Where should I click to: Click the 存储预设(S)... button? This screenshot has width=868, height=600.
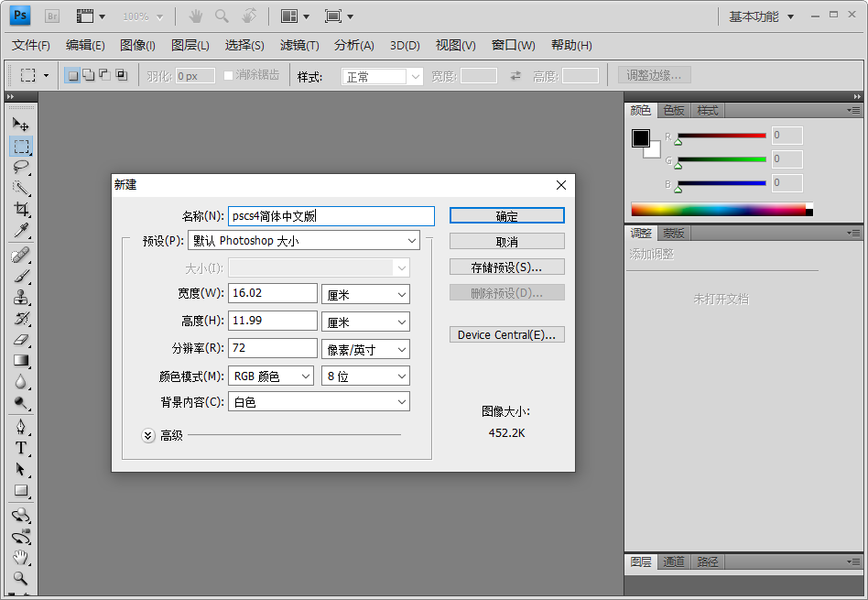click(x=507, y=267)
